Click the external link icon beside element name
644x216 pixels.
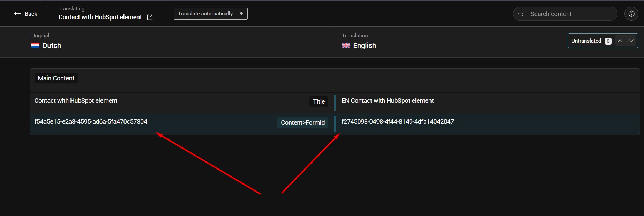coord(150,17)
